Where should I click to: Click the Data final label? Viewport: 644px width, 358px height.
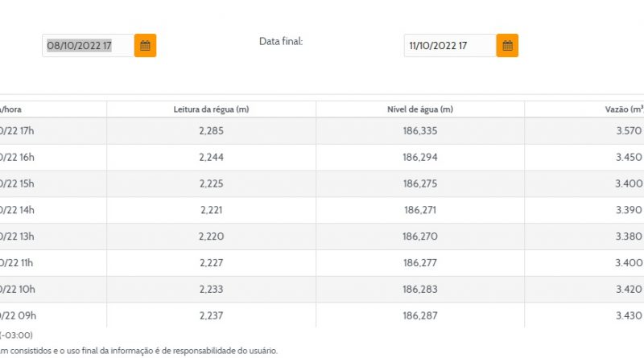[x=281, y=41]
